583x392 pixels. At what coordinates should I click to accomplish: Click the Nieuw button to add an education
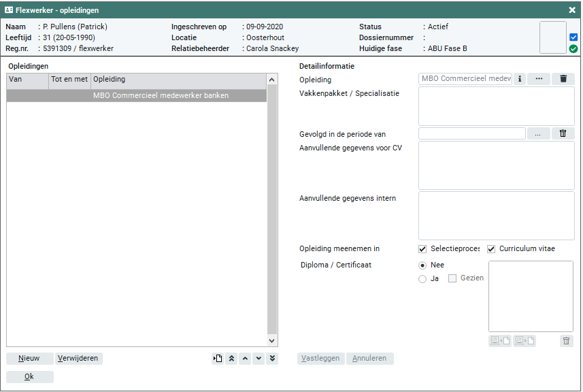coord(29,359)
